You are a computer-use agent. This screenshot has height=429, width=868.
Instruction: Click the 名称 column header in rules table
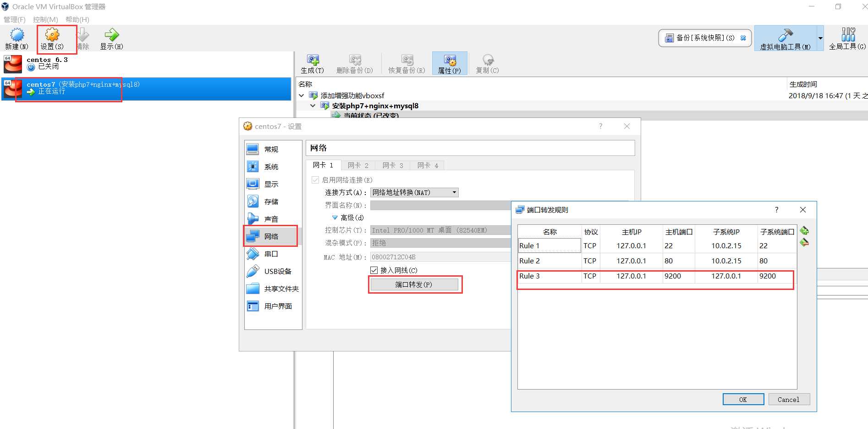pyautogui.click(x=549, y=232)
